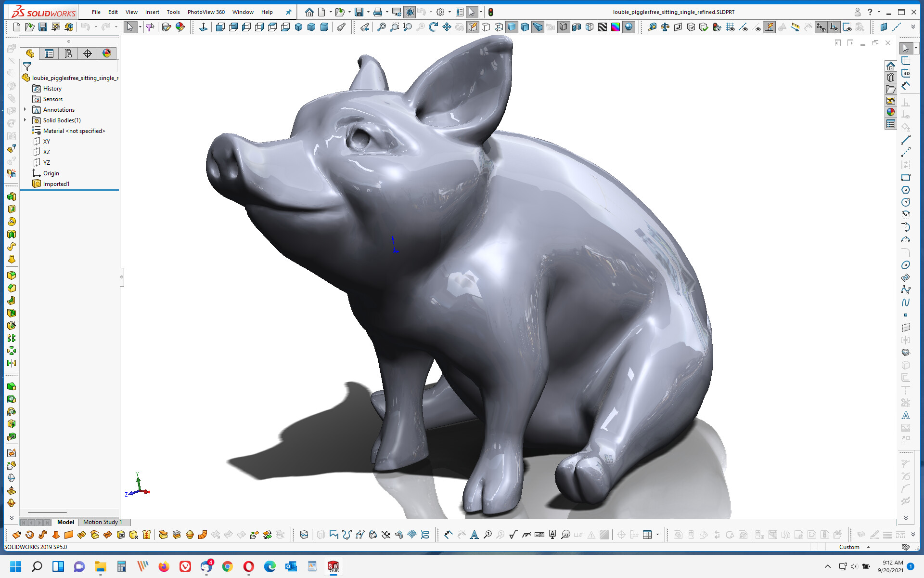This screenshot has height=578, width=924.
Task: Click the Planar Surface icon in the surfaces toolbar
Action: [x=69, y=535]
